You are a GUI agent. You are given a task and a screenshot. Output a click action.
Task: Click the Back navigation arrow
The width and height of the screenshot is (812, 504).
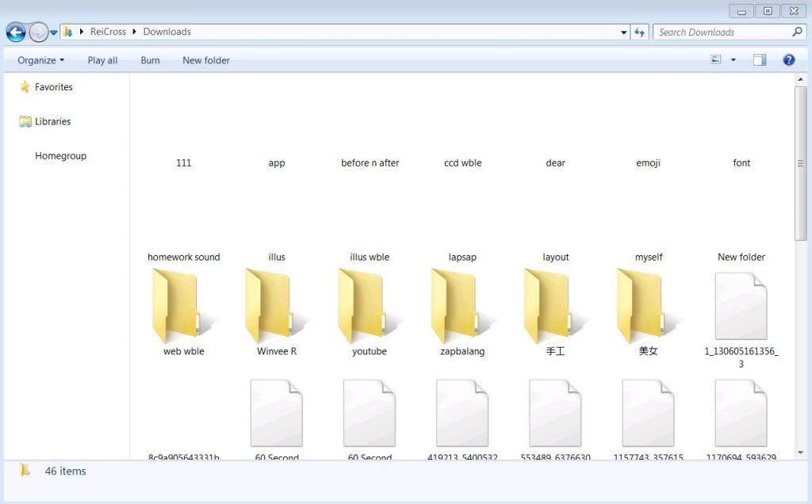click(x=15, y=32)
